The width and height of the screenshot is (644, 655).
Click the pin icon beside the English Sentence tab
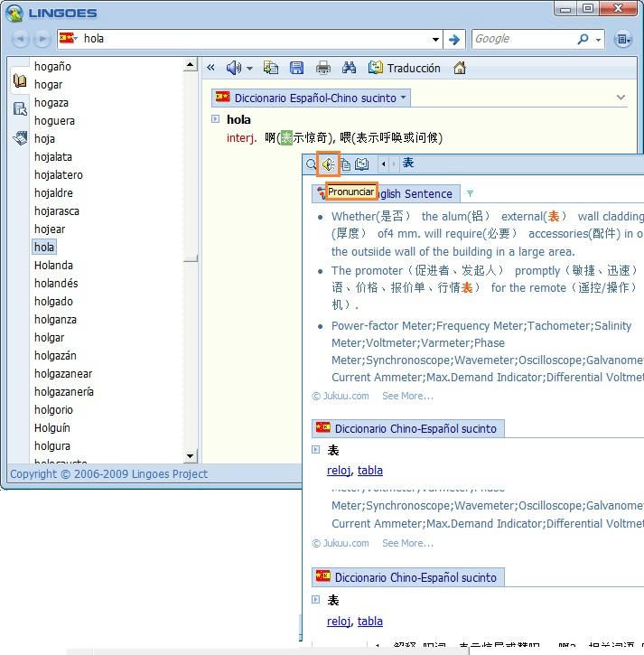[470, 193]
